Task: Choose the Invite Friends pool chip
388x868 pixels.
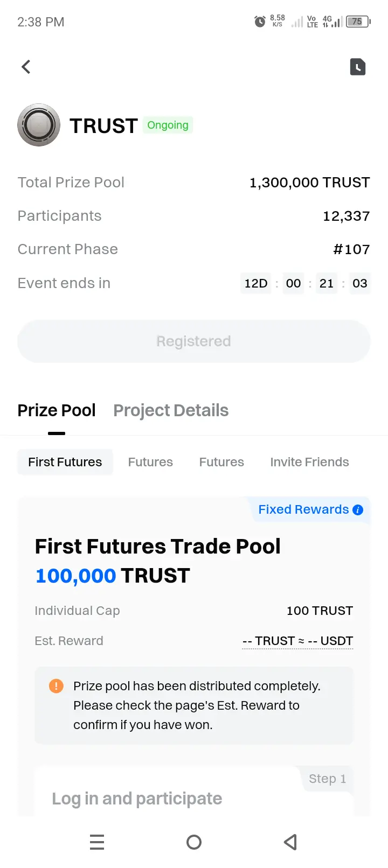Action: (x=309, y=462)
